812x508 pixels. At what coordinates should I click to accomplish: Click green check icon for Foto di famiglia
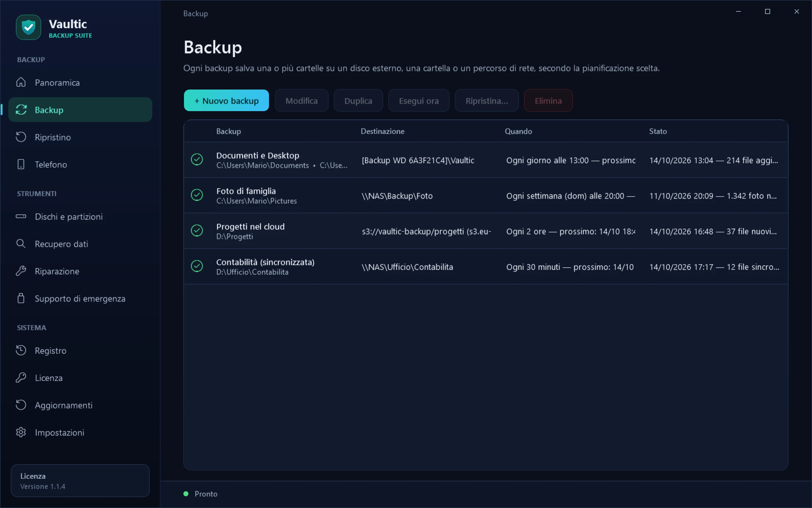(197, 195)
